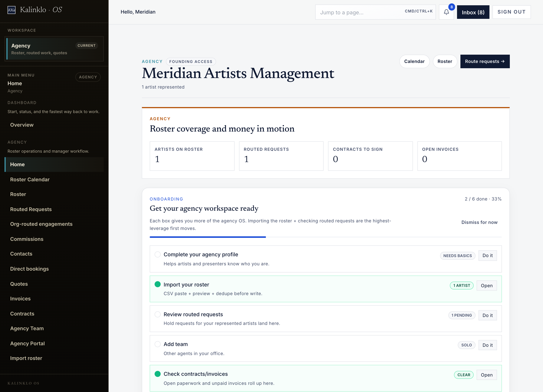Click the onboarding progress bar
Screen dimensions: 543x392
click(x=326, y=237)
